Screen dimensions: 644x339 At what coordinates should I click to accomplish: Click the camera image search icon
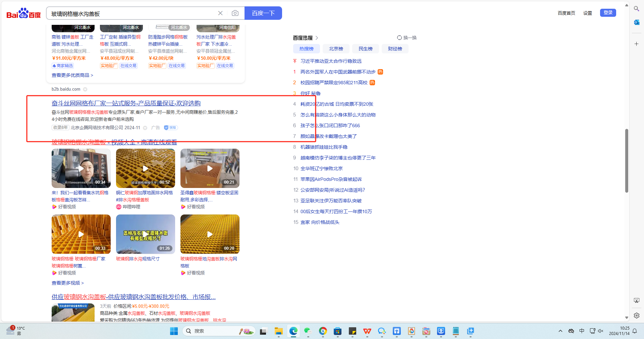[235, 13]
